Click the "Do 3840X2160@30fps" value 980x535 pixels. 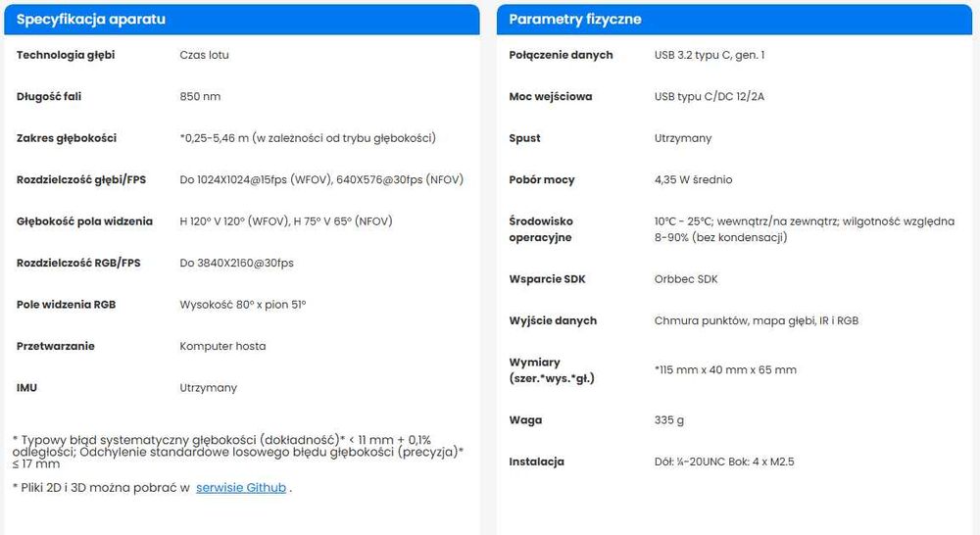point(237,263)
